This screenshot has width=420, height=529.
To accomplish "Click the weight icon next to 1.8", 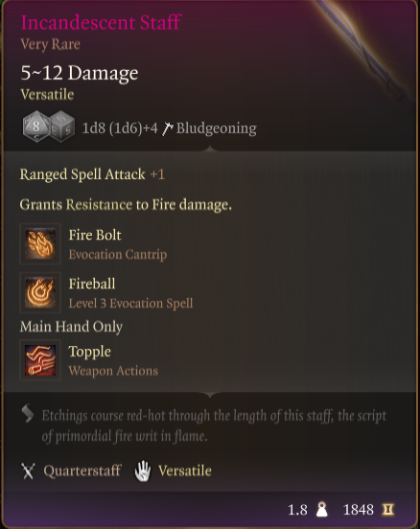I will point(322,509).
